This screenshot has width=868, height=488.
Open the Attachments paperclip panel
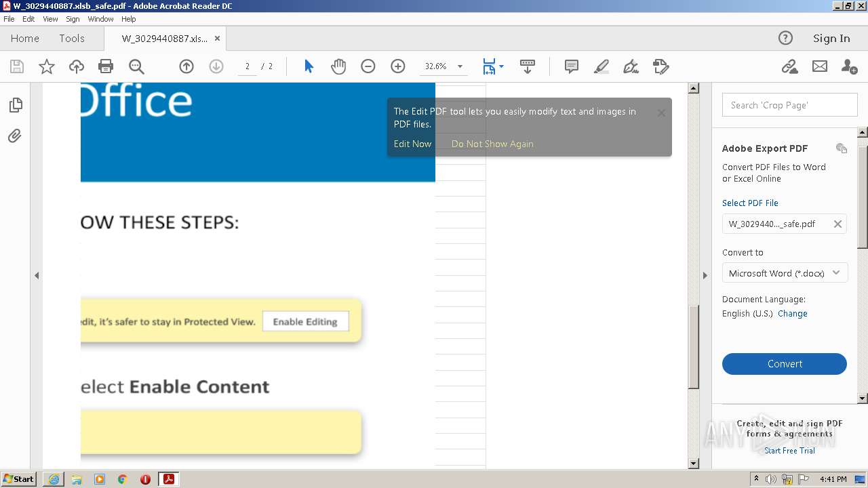(15, 136)
